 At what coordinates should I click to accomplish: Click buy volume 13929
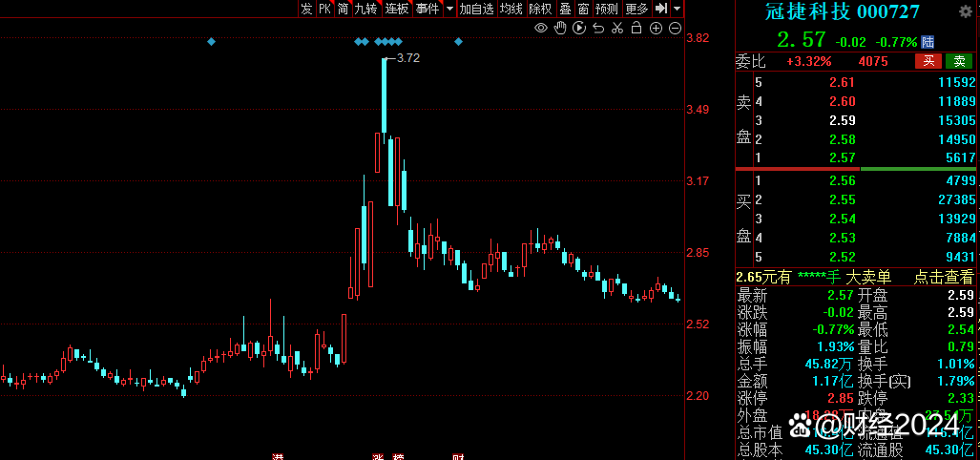pos(957,219)
